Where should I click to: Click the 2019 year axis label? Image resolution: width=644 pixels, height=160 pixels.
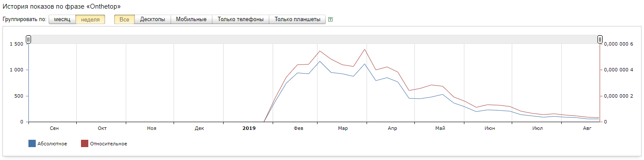(x=249, y=128)
